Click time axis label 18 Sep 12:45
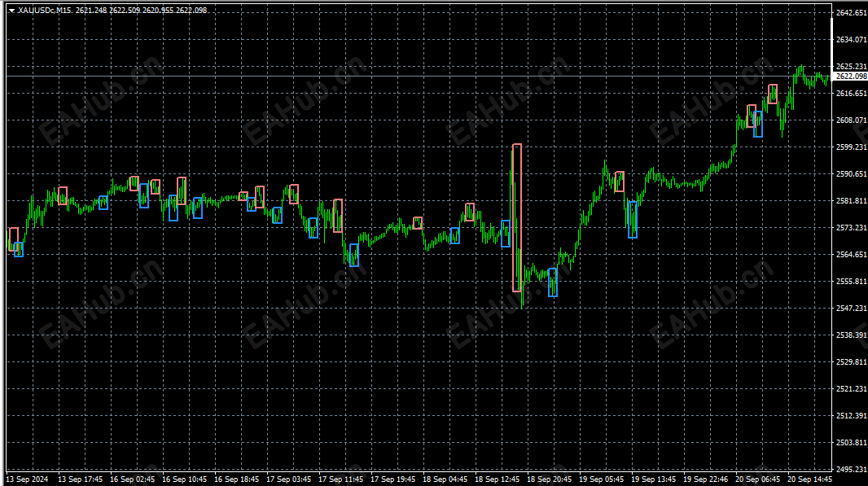 pyautogui.click(x=498, y=479)
